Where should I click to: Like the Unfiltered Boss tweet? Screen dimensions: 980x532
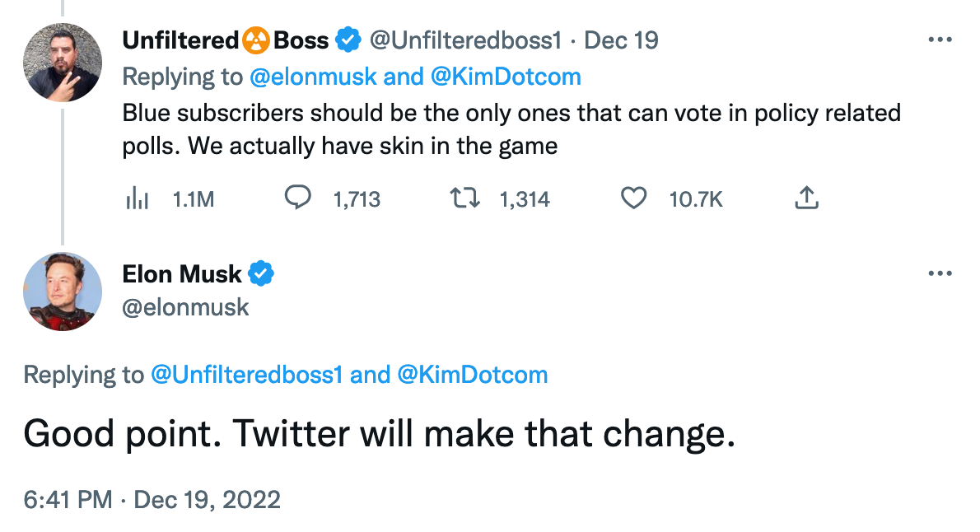(x=632, y=198)
